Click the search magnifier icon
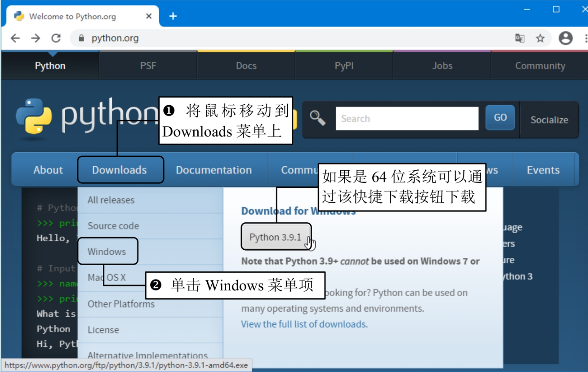Viewport: 588px width, 372px height. (318, 118)
